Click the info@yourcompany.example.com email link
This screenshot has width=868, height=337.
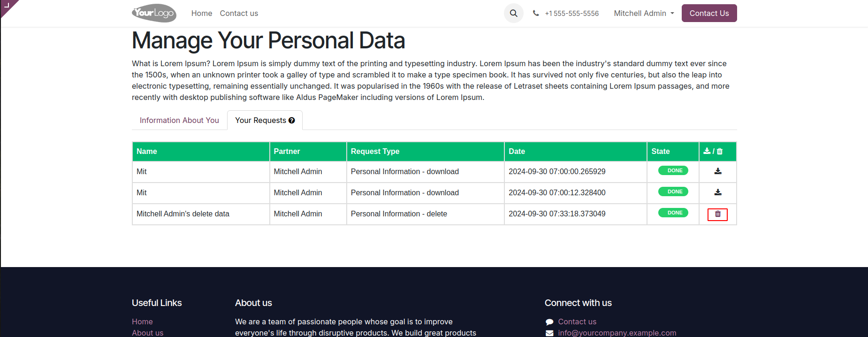click(617, 333)
